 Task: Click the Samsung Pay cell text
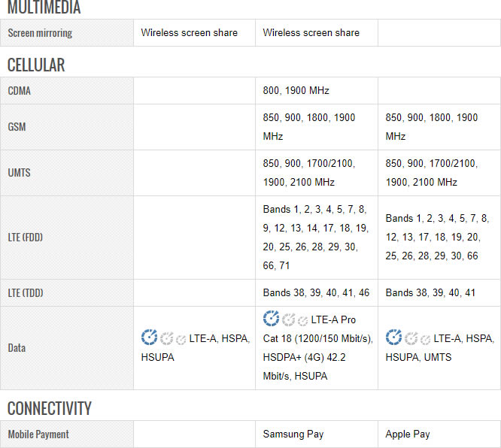(294, 434)
